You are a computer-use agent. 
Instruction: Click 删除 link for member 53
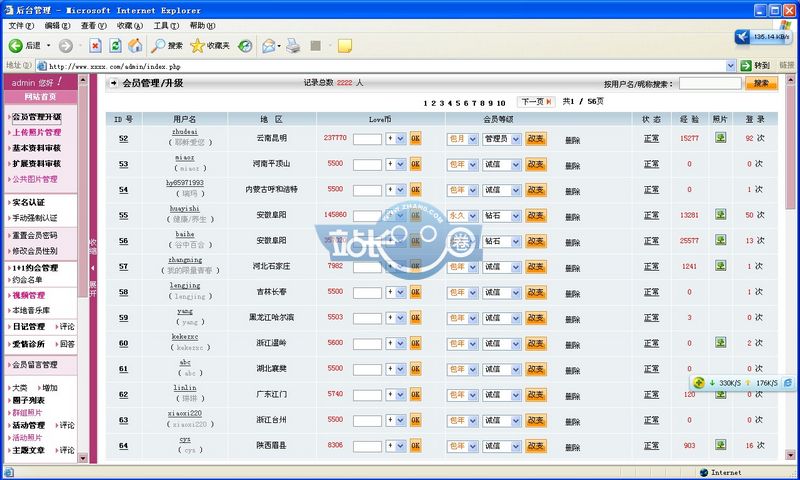click(572, 164)
